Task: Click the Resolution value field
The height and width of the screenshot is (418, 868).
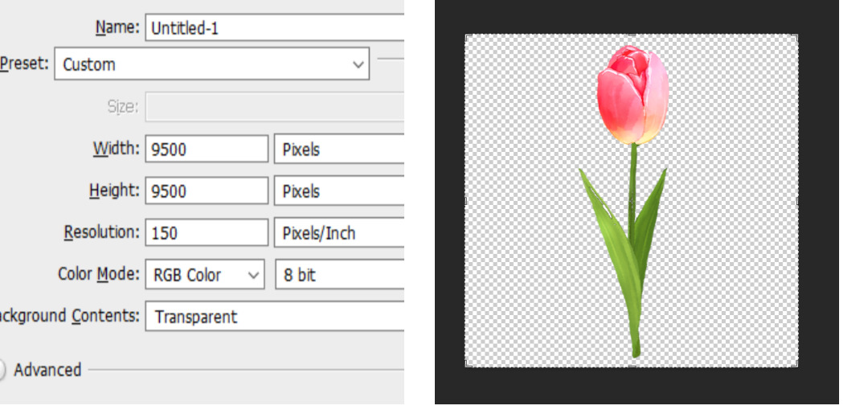Action: tap(206, 233)
